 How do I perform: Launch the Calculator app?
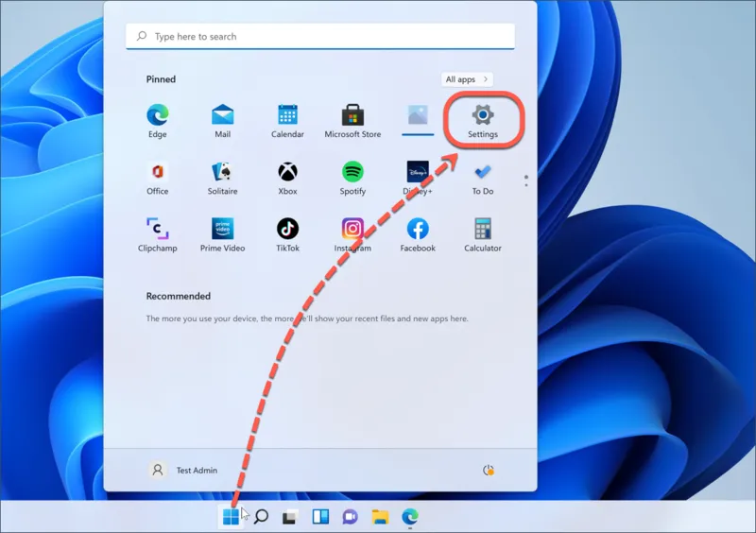[483, 234]
